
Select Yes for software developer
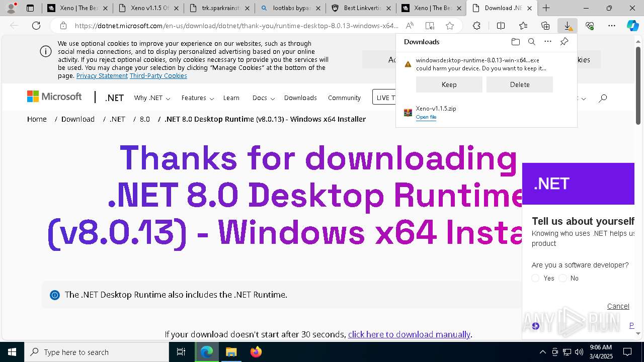tap(535, 278)
